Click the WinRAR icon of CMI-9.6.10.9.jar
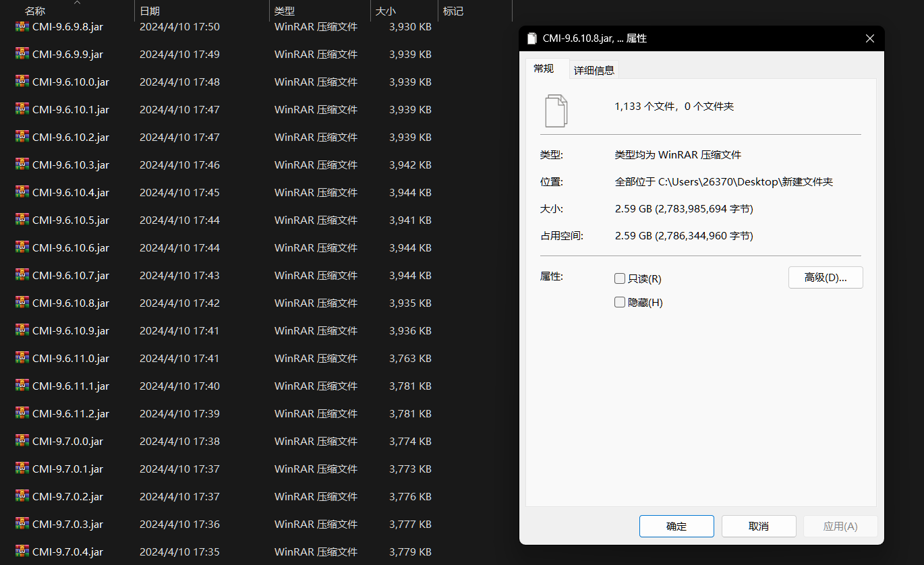Image resolution: width=924 pixels, height=565 pixels. (x=22, y=330)
